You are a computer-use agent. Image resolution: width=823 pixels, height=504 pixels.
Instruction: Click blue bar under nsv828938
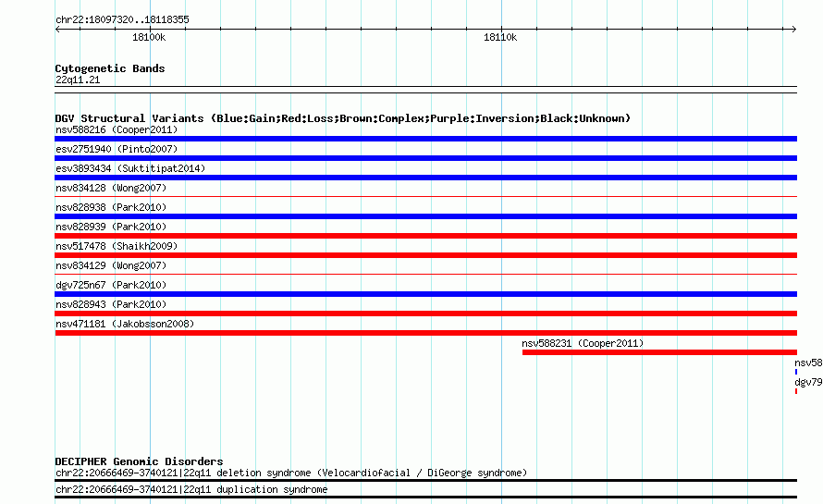point(425,216)
